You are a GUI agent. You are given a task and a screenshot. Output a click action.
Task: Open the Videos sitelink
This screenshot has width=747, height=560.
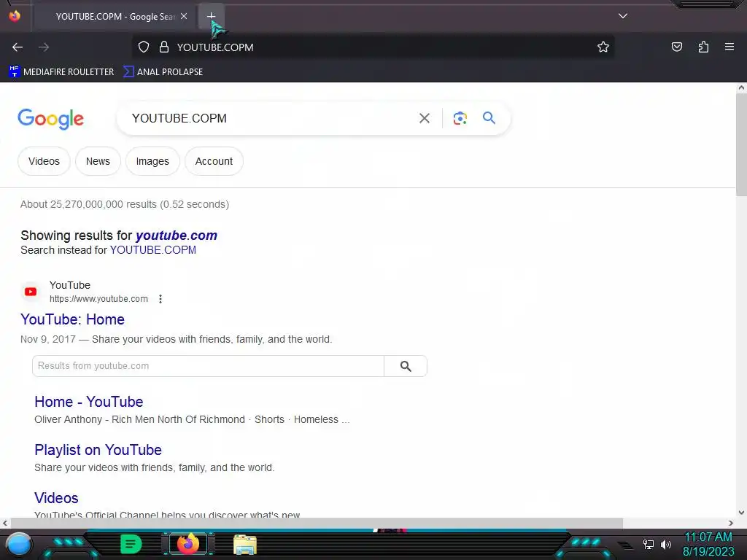coord(56,498)
